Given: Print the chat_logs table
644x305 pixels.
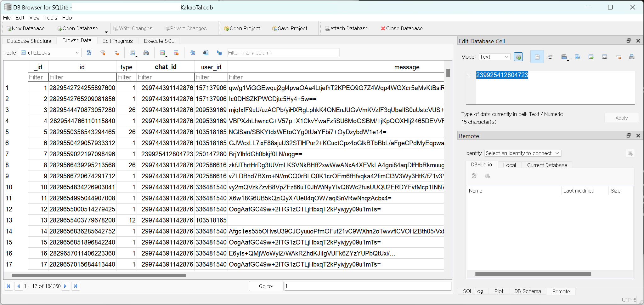Looking at the screenshot, I should [x=146, y=53].
